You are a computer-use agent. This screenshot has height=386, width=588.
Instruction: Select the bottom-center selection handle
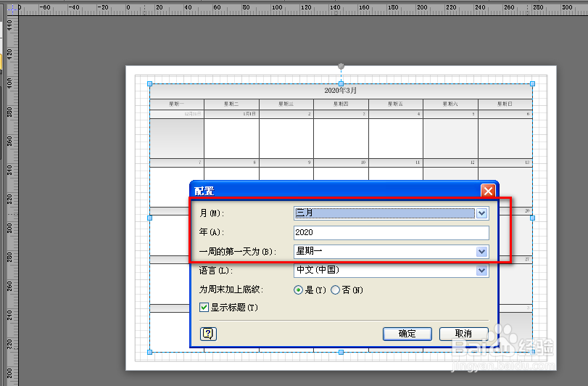pos(341,352)
